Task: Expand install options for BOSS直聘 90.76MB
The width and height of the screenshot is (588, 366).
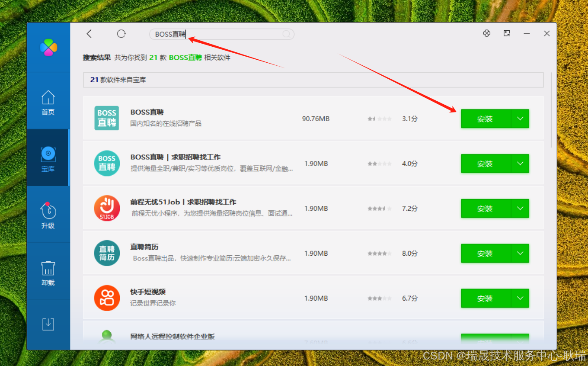Action: coord(520,119)
